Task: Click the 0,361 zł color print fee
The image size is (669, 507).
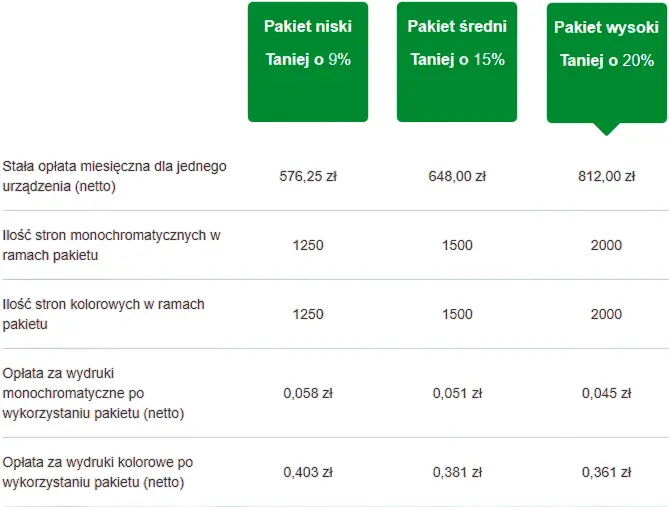Action: [x=606, y=472]
